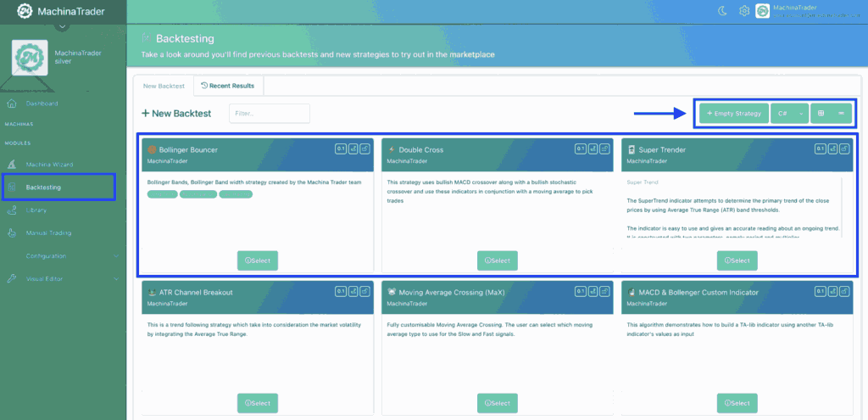Create an Empty Strategy

734,113
